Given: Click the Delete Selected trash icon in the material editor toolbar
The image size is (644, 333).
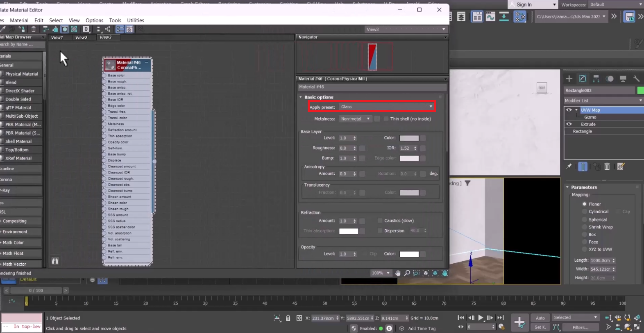Looking at the screenshot, I should click(x=34, y=29).
